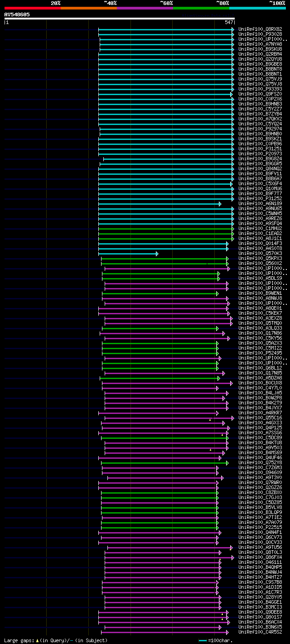The width and height of the screenshot is (290, 644).
Task: Select hit label UniRef100_Q8RX82
Action: point(260,29)
